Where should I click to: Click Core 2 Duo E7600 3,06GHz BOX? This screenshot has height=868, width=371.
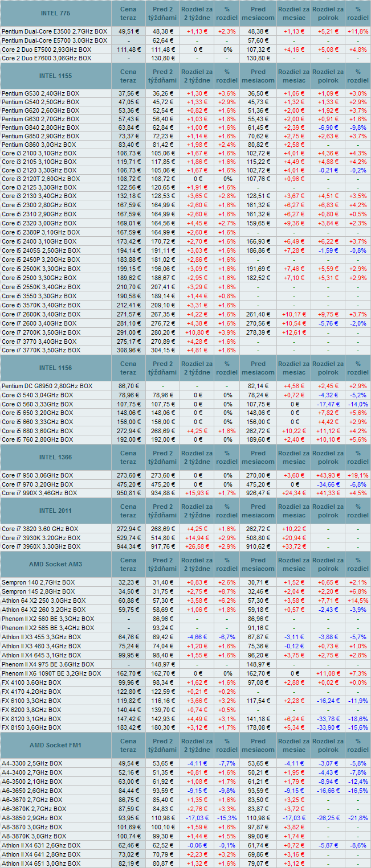click(x=47, y=58)
